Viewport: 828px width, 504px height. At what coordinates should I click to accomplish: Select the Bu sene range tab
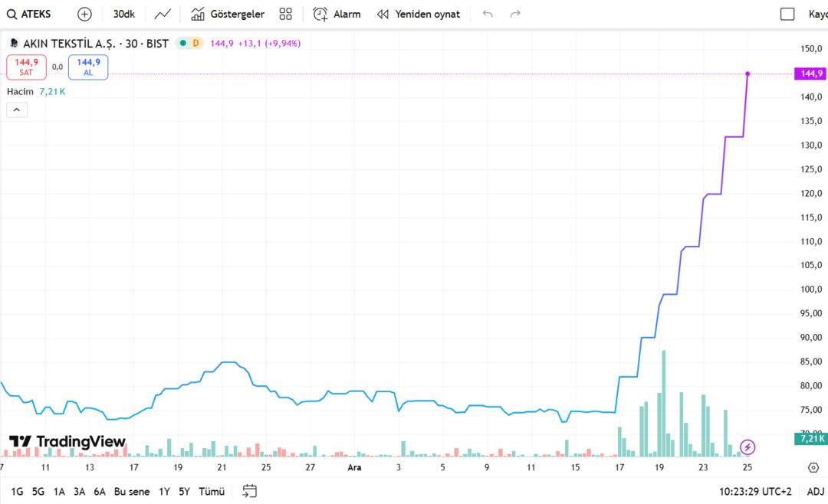click(x=132, y=492)
